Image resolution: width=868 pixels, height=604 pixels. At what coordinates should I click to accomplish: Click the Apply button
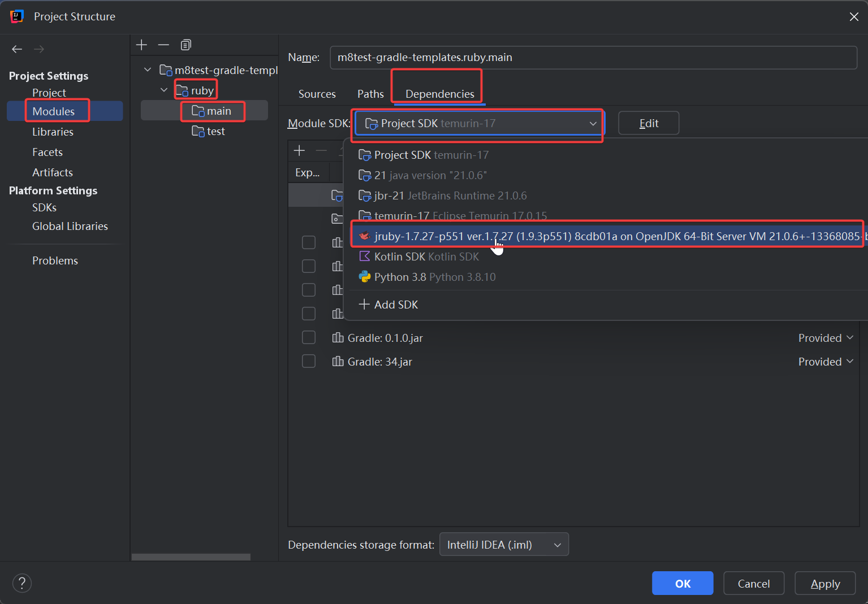coord(824,584)
